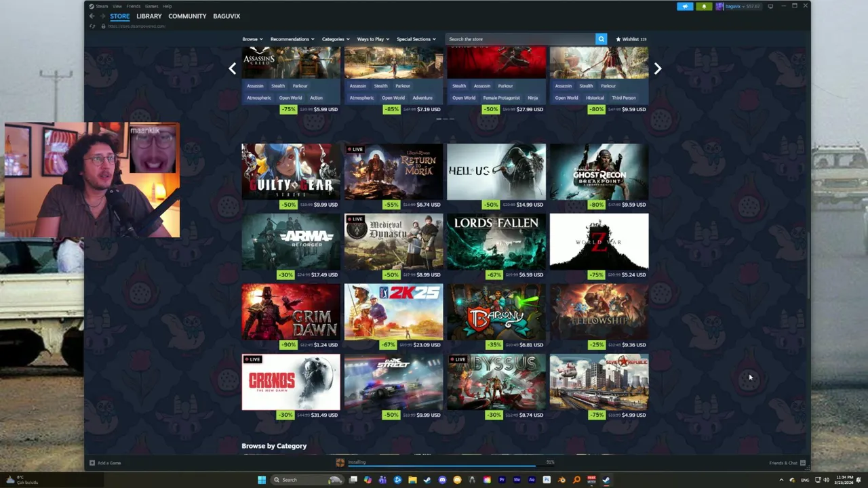
Task: Open the Ways to Play dropdown
Action: point(372,39)
